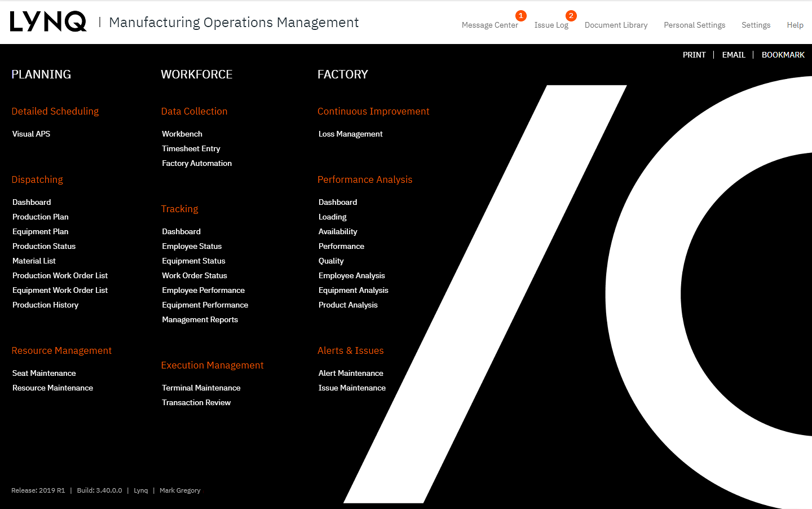Open Employee Status
The image size is (812, 509).
[192, 246]
